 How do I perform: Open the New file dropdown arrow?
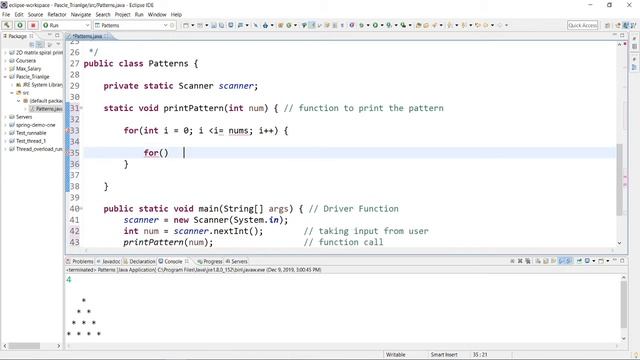(x=193, y=25)
